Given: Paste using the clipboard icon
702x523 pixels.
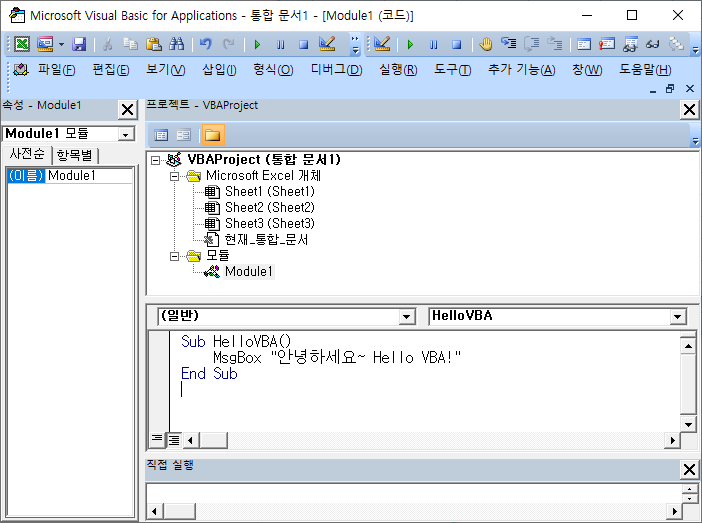Looking at the screenshot, I should (154, 44).
